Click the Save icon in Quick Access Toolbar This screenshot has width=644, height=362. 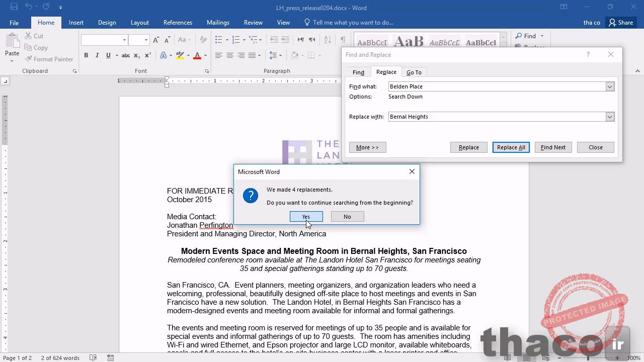(x=14, y=7)
